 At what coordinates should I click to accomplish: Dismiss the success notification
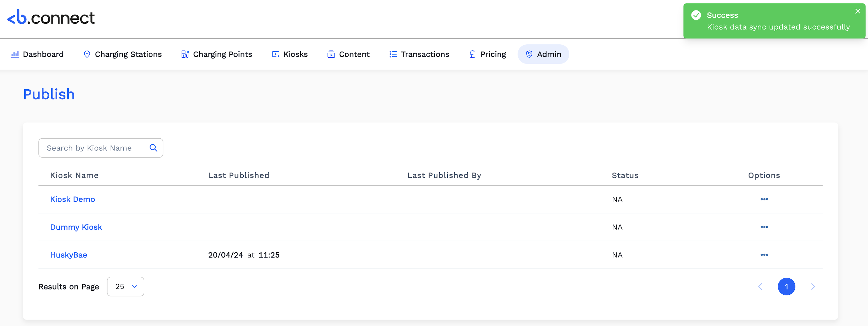(x=858, y=11)
